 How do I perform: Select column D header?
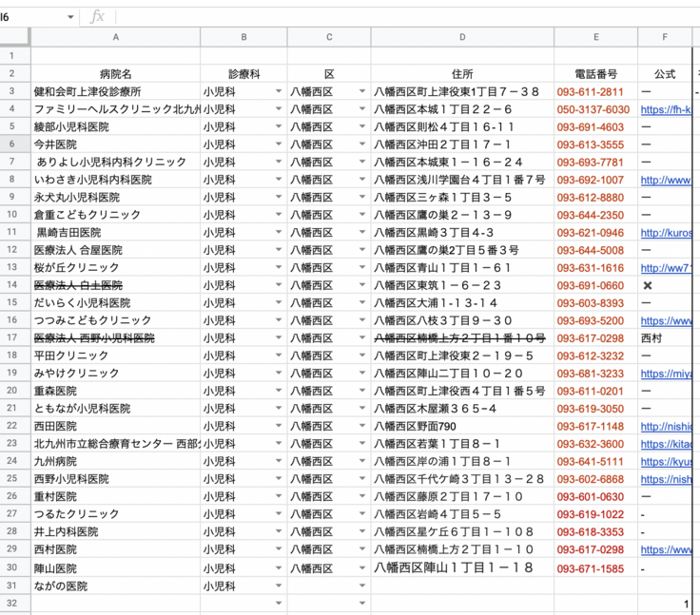click(462, 37)
